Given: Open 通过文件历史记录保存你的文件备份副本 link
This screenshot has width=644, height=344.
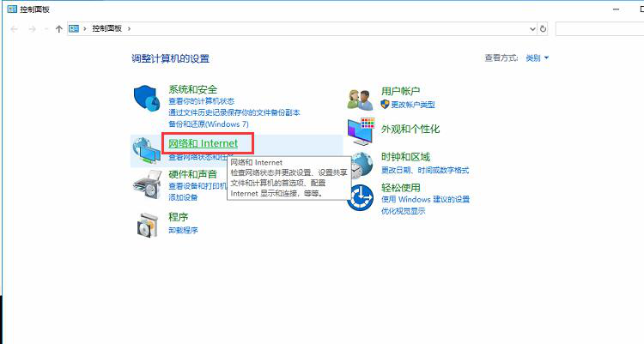Looking at the screenshot, I should [234, 112].
